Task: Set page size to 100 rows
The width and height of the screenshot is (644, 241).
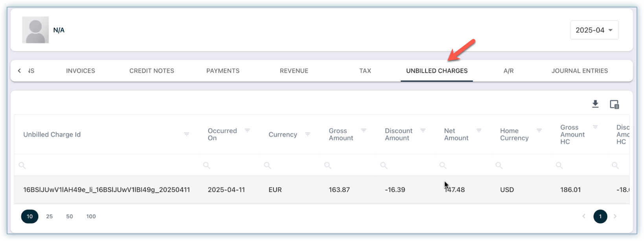Action: click(x=91, y=216)
